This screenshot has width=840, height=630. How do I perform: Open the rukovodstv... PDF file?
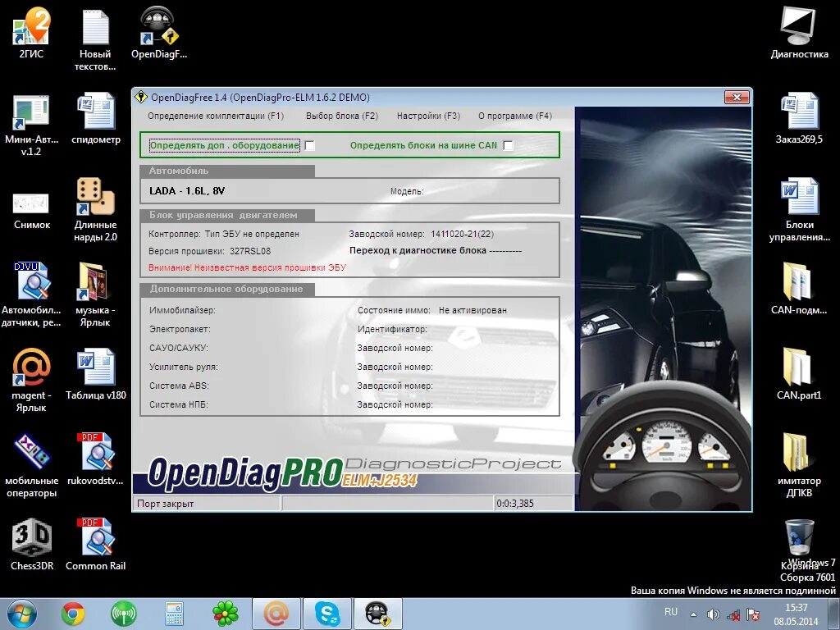click(x=95, y=459)
